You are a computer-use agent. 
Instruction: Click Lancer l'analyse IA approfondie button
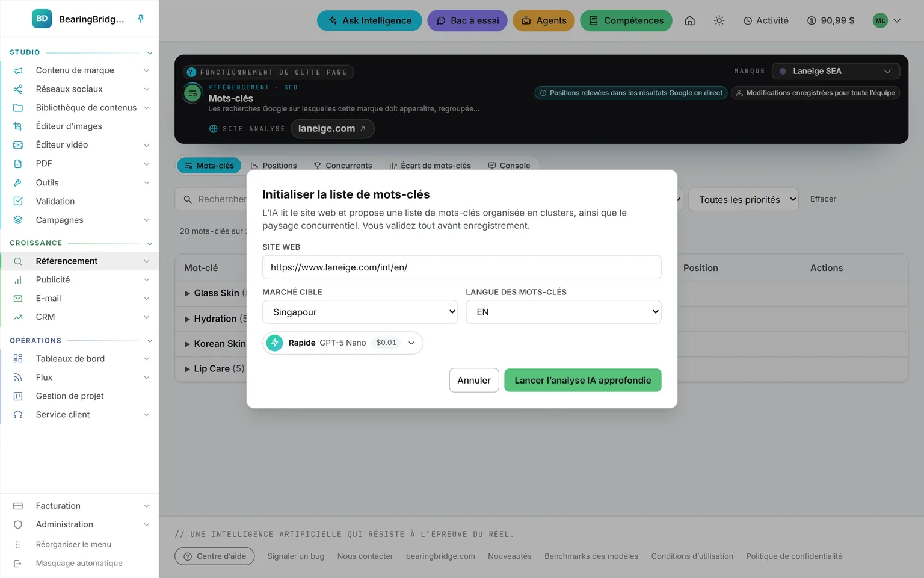583,380
